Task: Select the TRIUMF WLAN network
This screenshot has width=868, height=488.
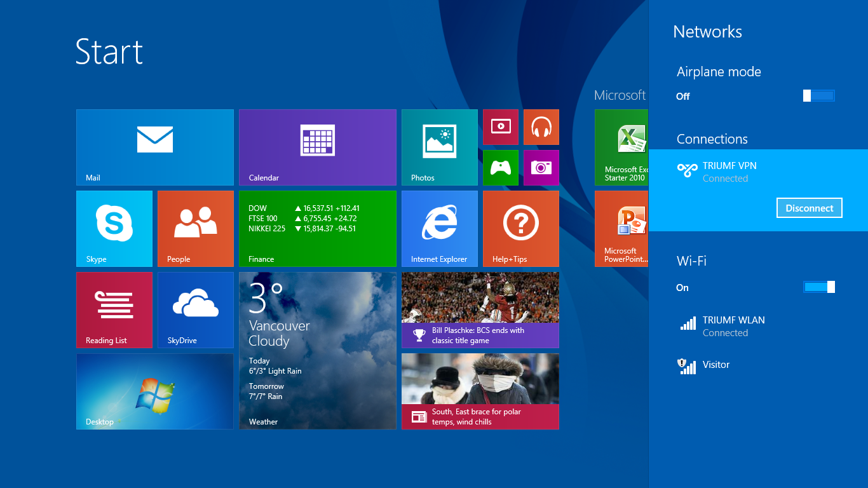Action: click(733, 326)
